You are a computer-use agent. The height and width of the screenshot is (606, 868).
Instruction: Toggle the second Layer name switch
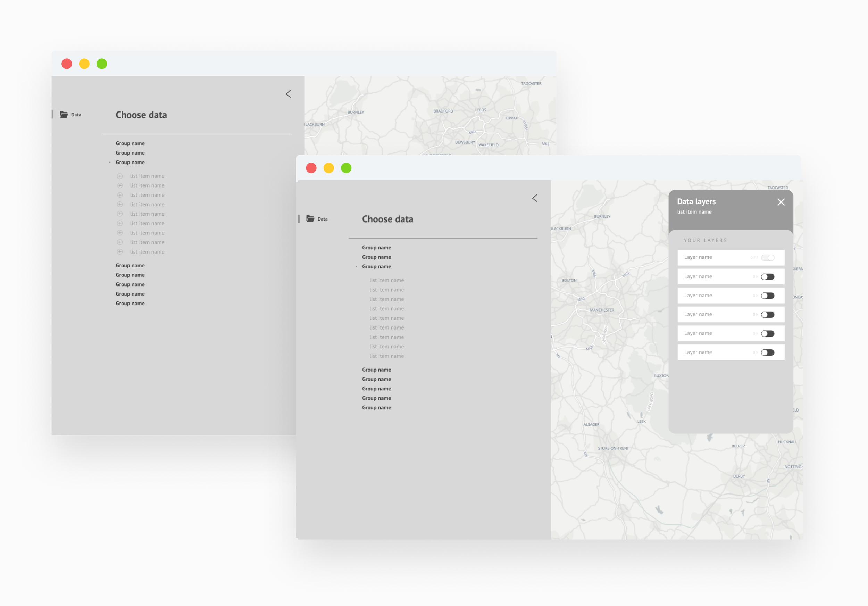(x=767, y=277)
